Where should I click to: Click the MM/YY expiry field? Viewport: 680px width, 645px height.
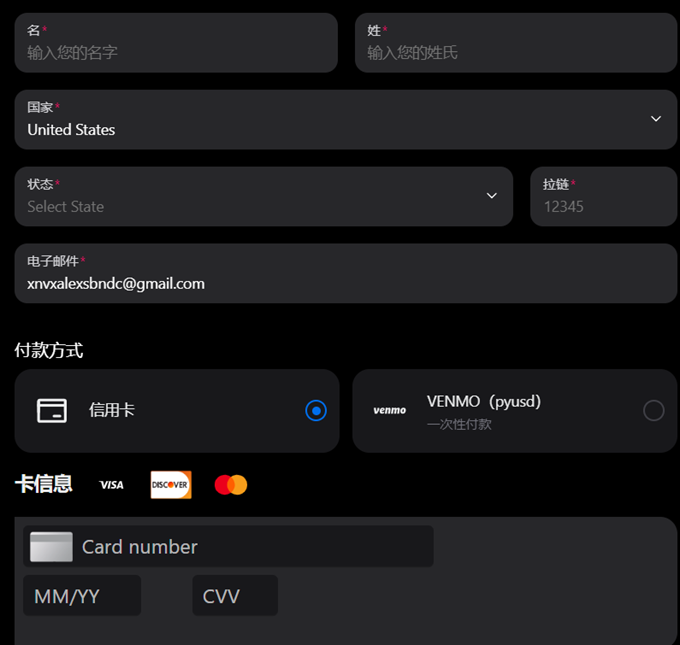[x=82, y=596]
